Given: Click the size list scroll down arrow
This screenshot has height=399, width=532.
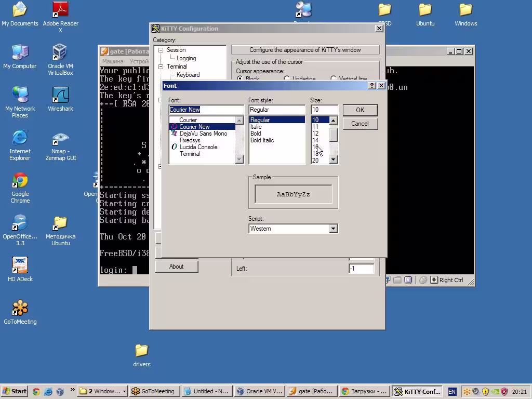Looking at the screenshot, I should 333,159.
